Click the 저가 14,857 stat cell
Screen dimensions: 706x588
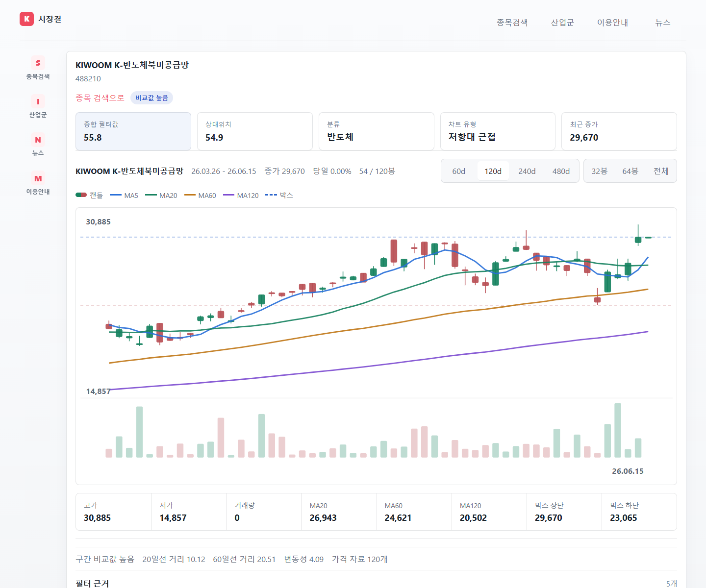click(189, 512)
